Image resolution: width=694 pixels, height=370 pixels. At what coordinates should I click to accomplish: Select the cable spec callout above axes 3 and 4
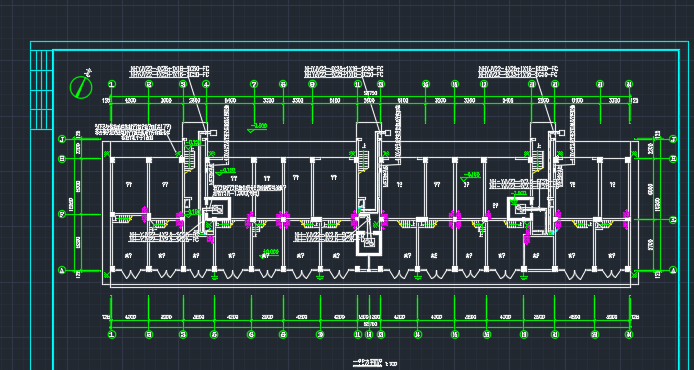pos(169,71)
